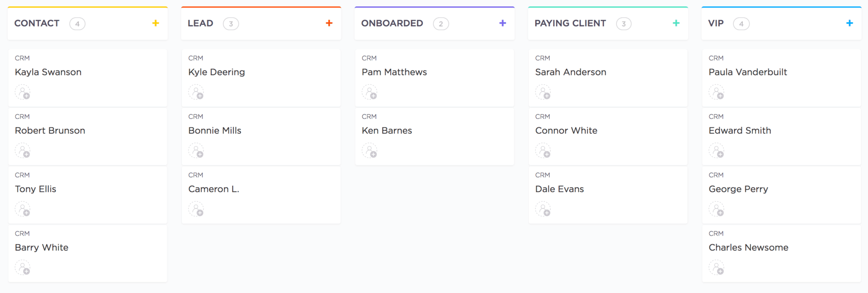Assign a member to Barry White
Viewport: 868px width, 293px height.
pos(23,268)
